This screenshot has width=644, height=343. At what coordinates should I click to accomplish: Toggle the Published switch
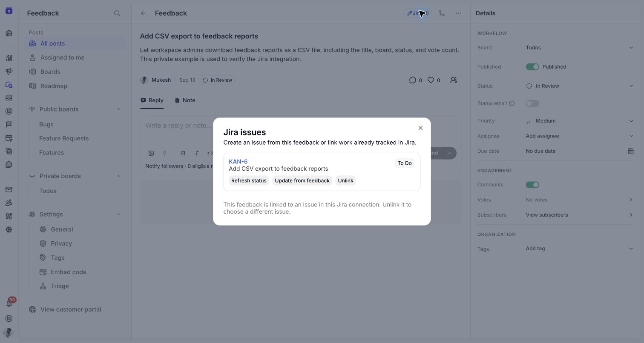tap(532, 67)
